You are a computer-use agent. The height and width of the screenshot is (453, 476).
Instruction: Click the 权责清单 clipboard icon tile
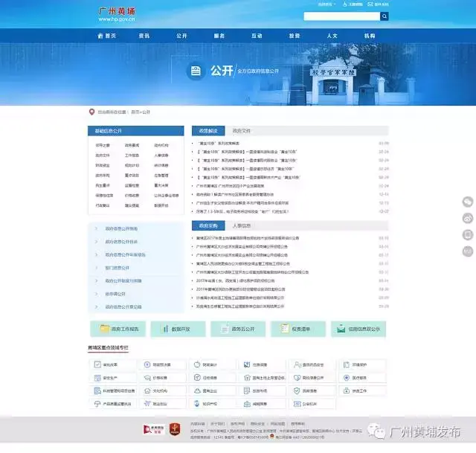(x=298, y=328)
